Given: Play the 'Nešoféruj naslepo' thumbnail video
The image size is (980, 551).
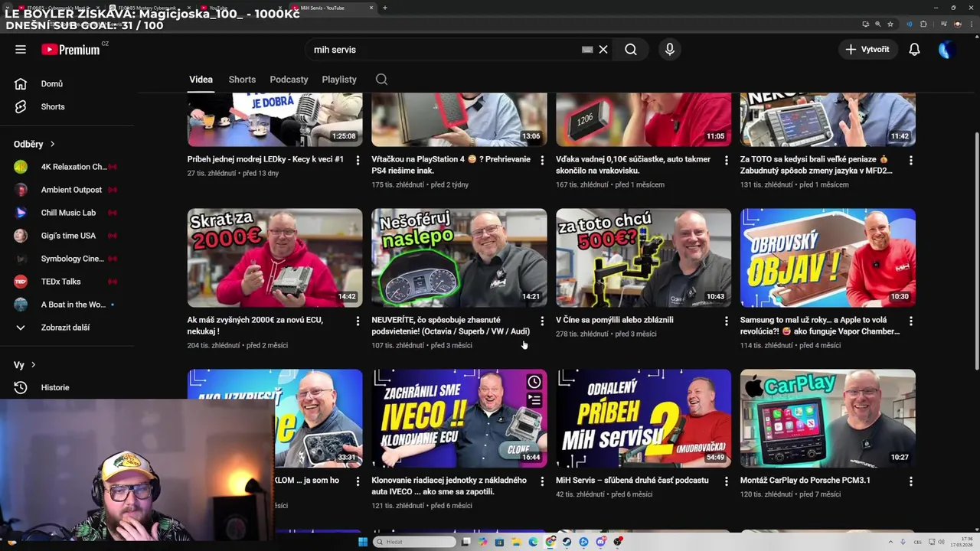Looking at the screenshot, I should click(459, 258).
